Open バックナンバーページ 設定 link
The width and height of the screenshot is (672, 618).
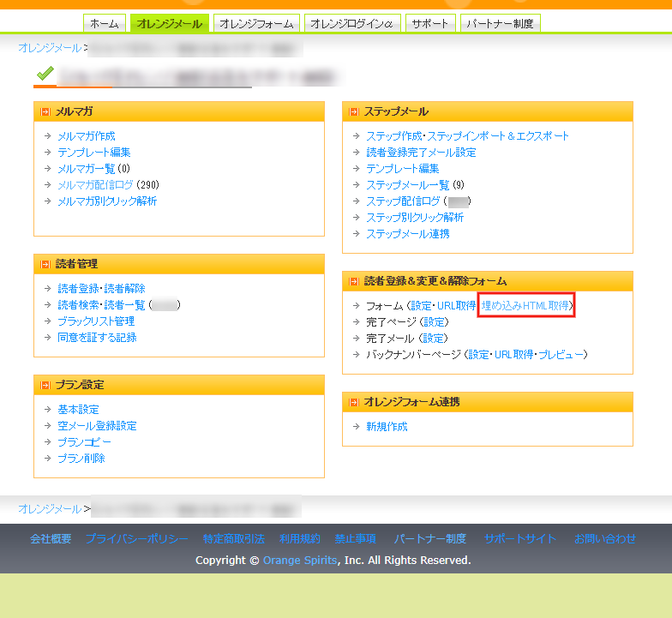coord(478,355)
